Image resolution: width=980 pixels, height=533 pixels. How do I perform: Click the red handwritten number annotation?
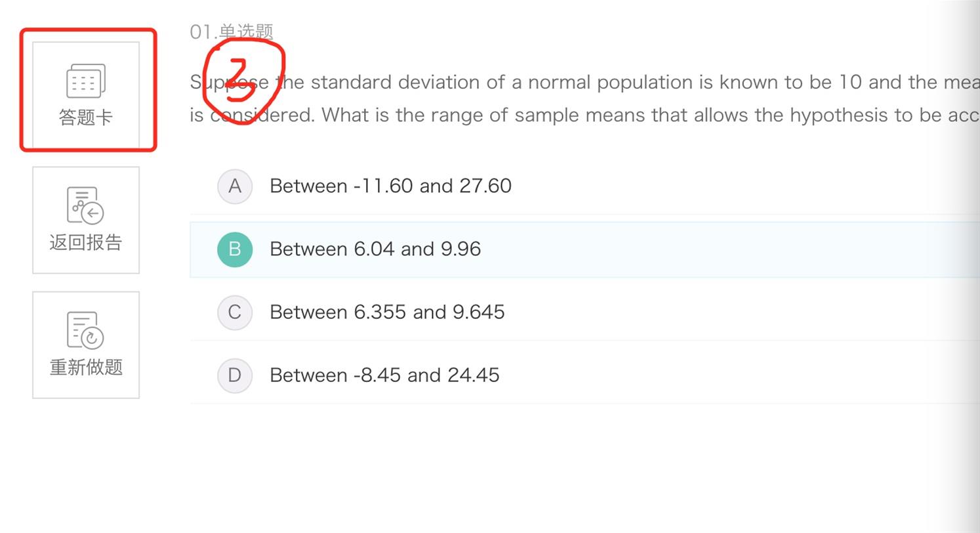(243, 82)
